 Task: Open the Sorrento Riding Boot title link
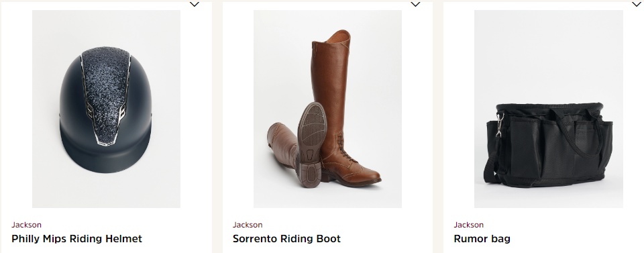click(286, 239)
